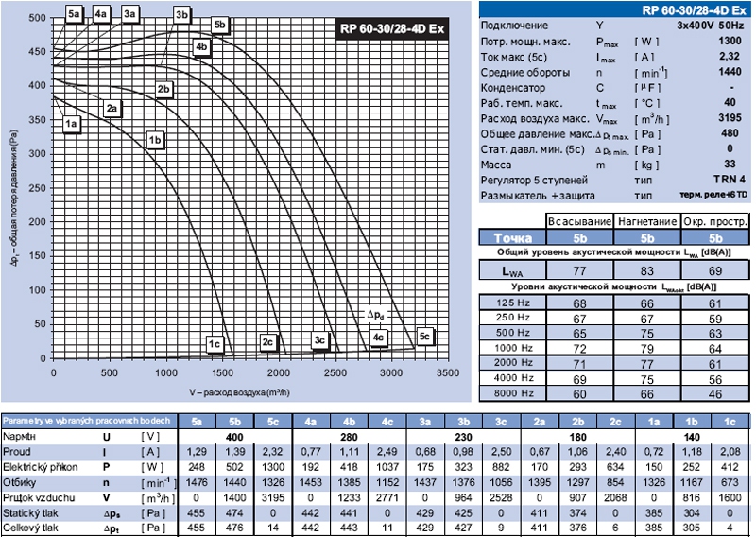Select the 1000 Hz frequency row label
756x537 pixels.
tap(513, 347)
